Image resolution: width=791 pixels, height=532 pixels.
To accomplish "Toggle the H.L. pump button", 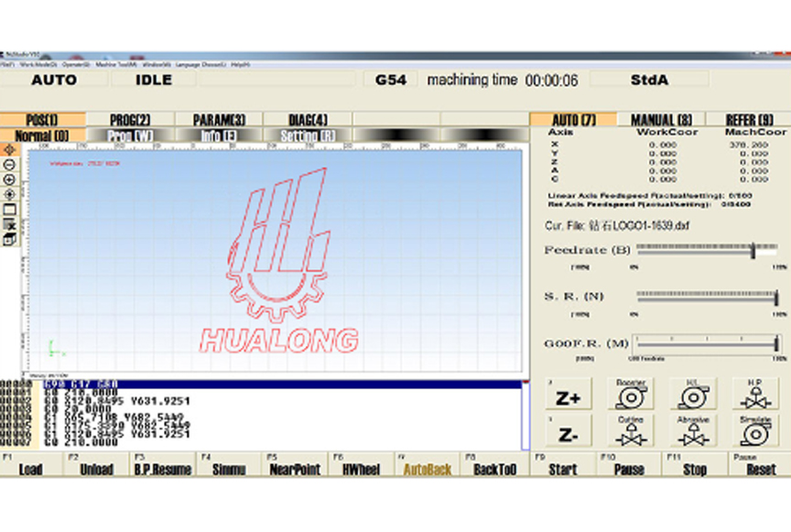I will click(x=693, y=395).
